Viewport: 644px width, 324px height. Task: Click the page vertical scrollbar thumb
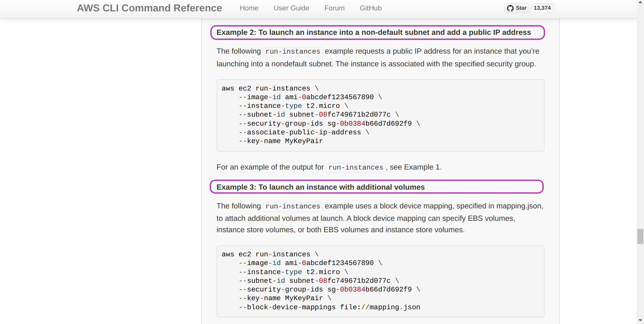tap(640, 237)
